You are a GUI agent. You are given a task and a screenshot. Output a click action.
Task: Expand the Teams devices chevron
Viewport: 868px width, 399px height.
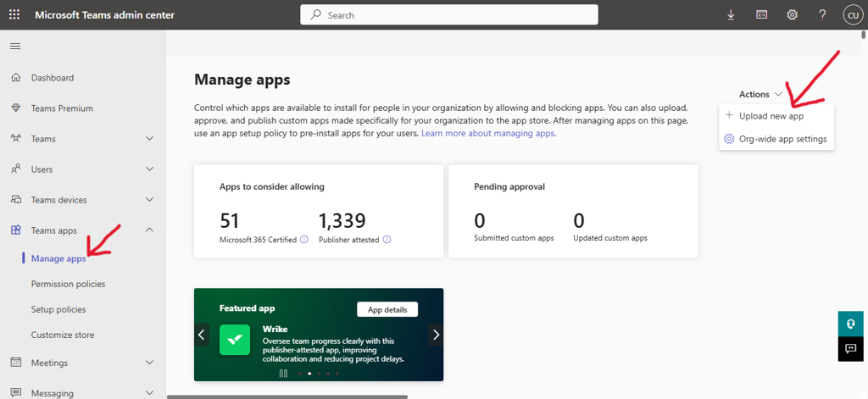tap(149, 199)
